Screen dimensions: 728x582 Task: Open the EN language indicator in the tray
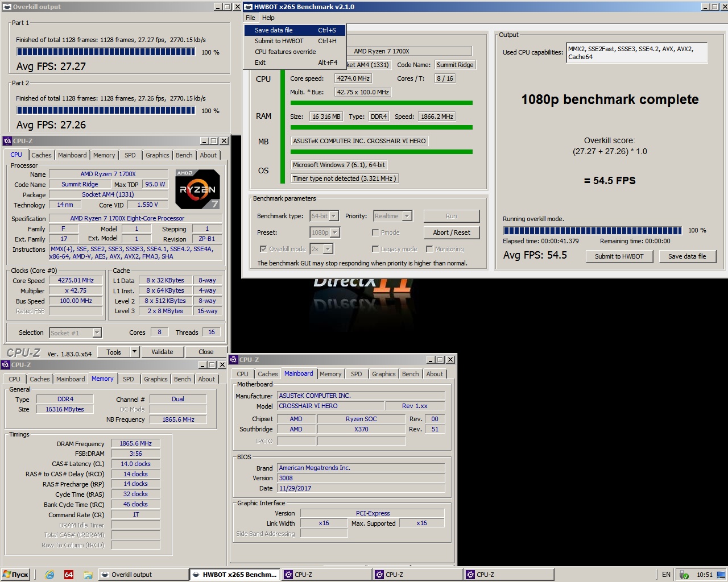666,575
